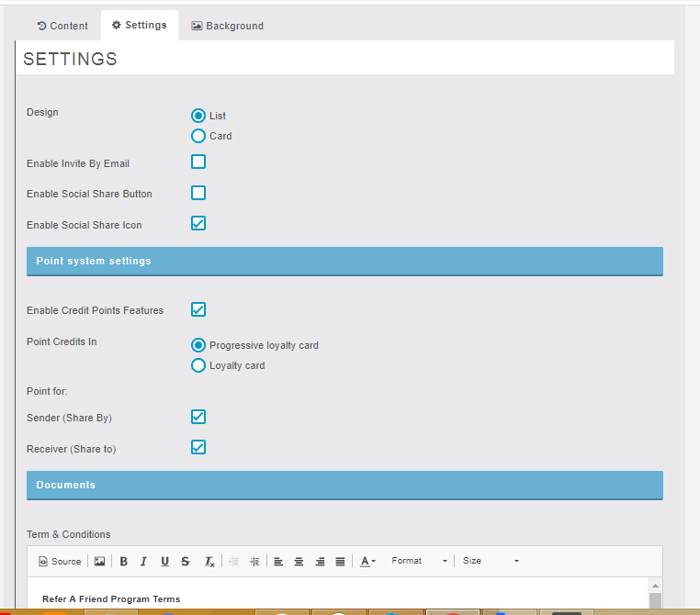Viewport: 700px width, 615px height.
Task: Collapse the Point system settings header
Action: point(344,262)
